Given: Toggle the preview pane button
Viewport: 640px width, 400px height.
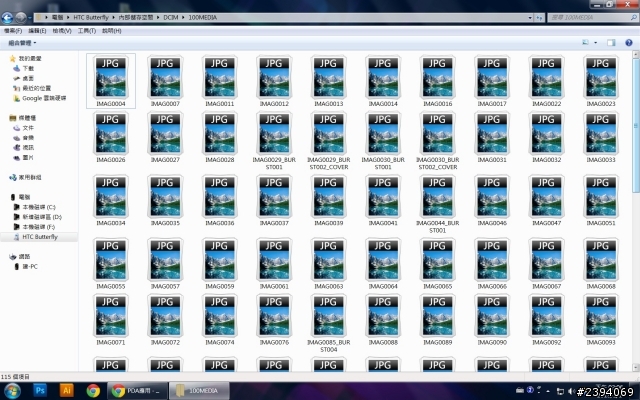Looking at the screenshot, I should click(x=611, y=42).
